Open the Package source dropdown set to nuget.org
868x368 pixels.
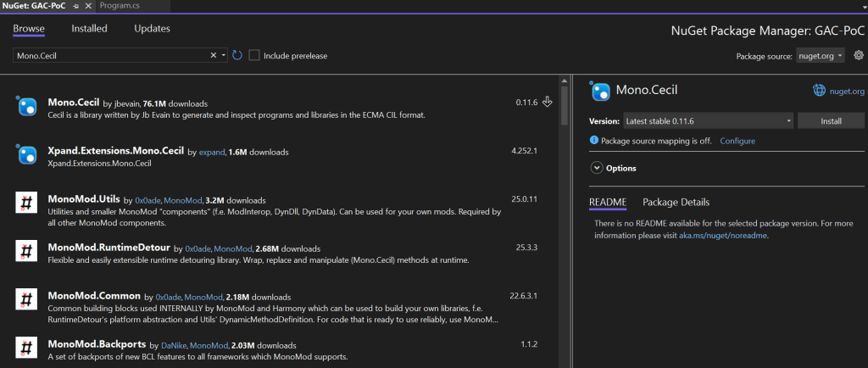pos(821,56)
